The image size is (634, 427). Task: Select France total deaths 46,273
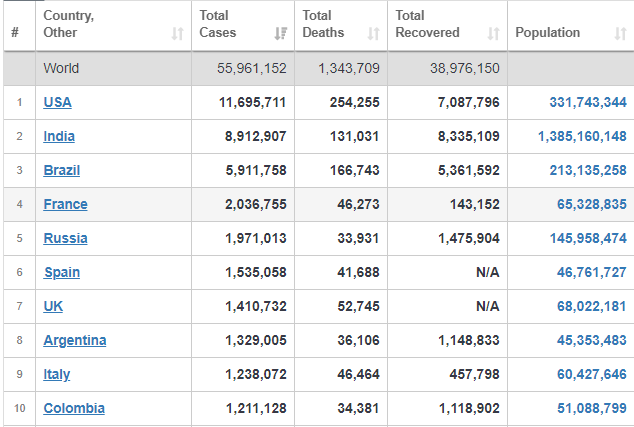(x=358, y=204)
